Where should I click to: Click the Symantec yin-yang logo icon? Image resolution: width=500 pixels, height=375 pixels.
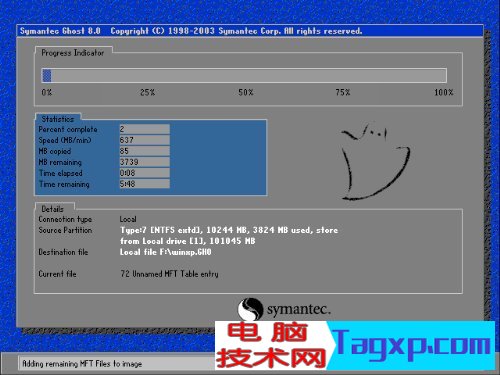click(250, 309)
